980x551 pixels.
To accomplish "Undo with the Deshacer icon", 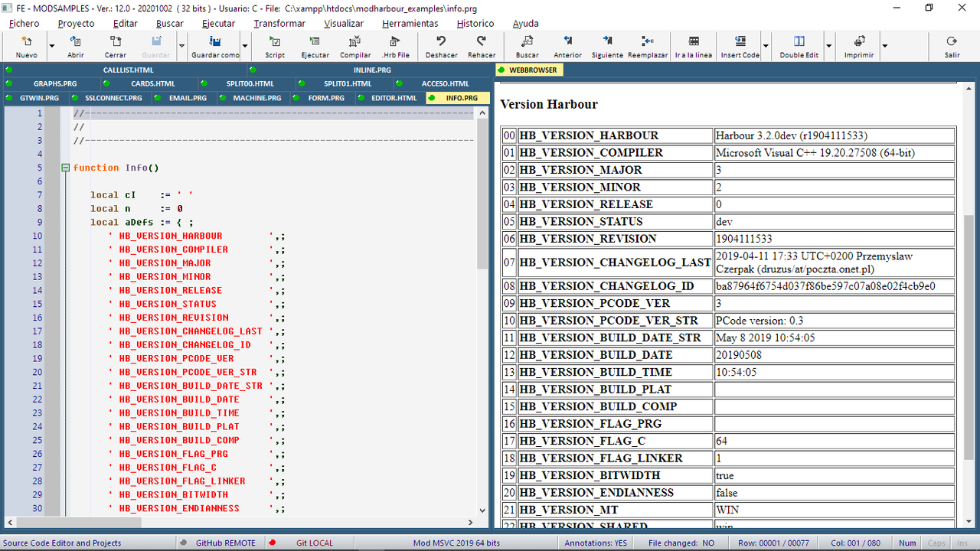I will pyautogui.click(x=441, y=46).
